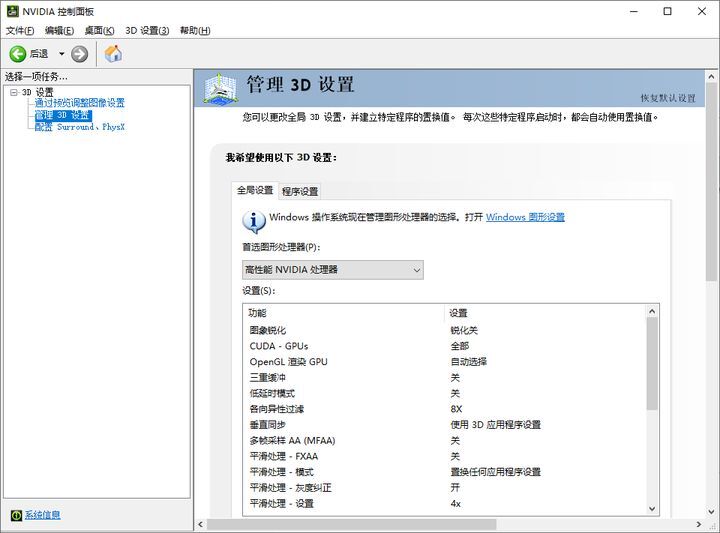Click 恢复默认设置 in the header
Viewport: 720px width, 533px height.
tap(668, 98)
